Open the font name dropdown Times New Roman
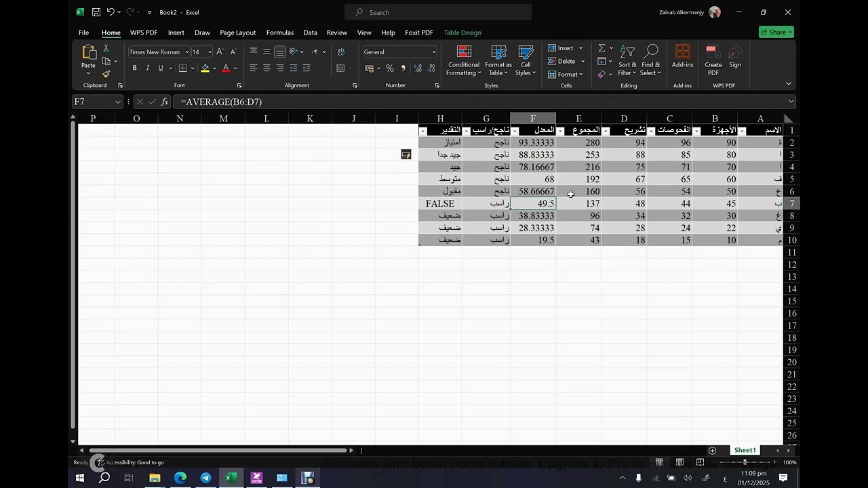Viewport: 868px width, 488px height. tap(186, 52)
